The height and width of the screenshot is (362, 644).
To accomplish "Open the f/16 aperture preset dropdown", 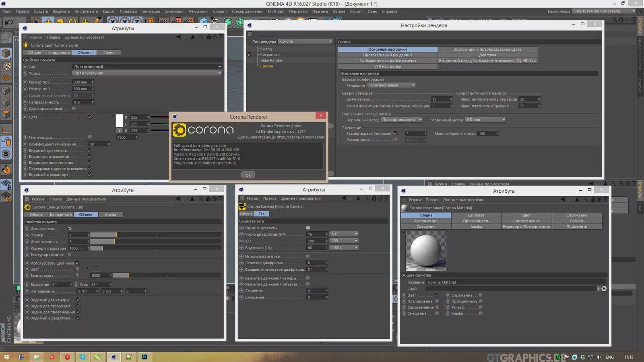I will pos(344,234).
